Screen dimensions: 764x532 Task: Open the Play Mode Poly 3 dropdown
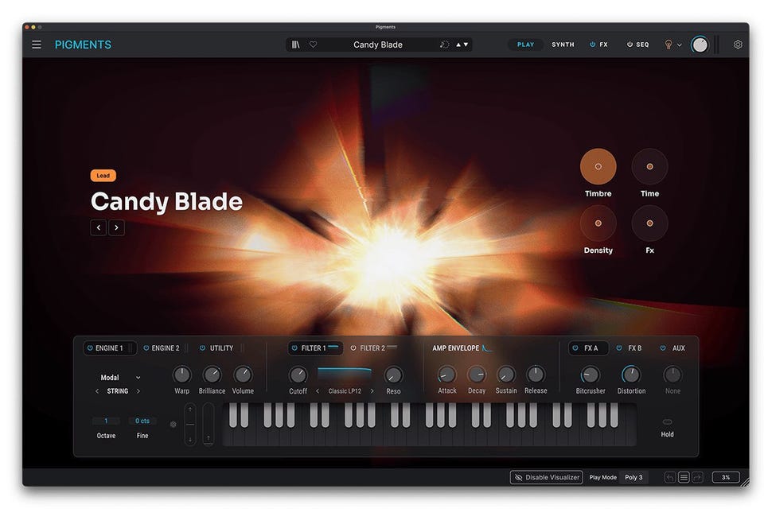[633, 477]
